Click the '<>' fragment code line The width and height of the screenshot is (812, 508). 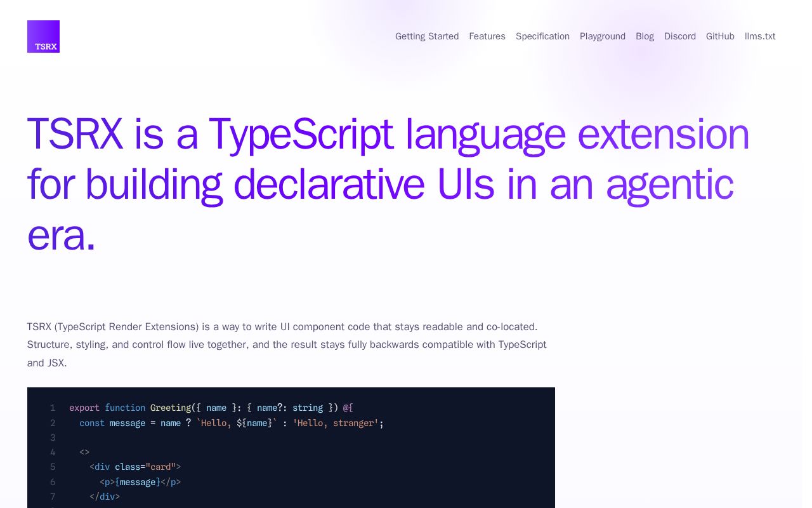[x=84, y=452]
